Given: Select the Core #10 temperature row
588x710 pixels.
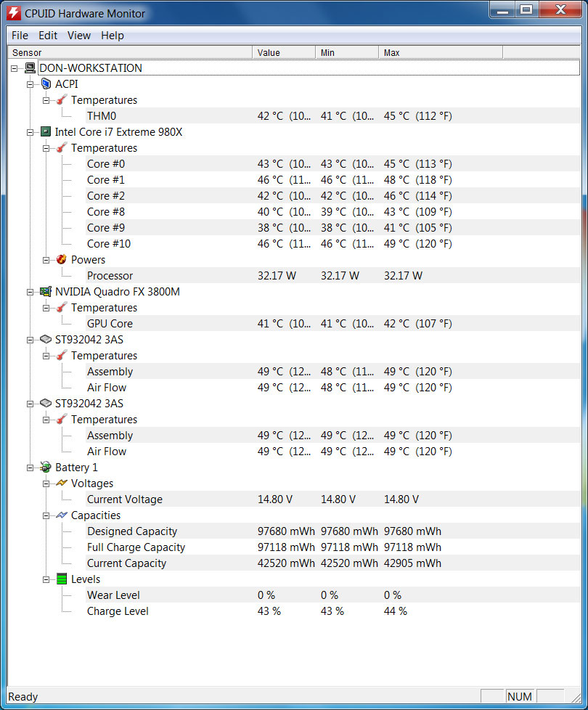Looking at the screenshot, I should (109, 244).
